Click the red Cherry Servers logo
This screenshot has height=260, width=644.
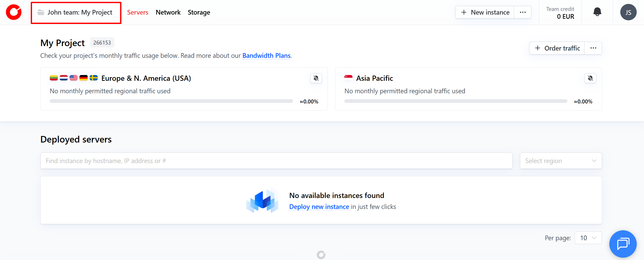tap(14, 12)
